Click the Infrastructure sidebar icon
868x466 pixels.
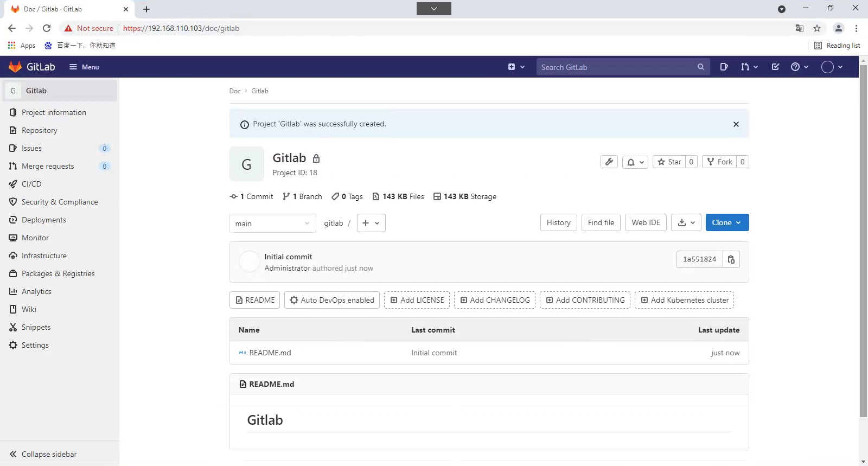(13, 256)
